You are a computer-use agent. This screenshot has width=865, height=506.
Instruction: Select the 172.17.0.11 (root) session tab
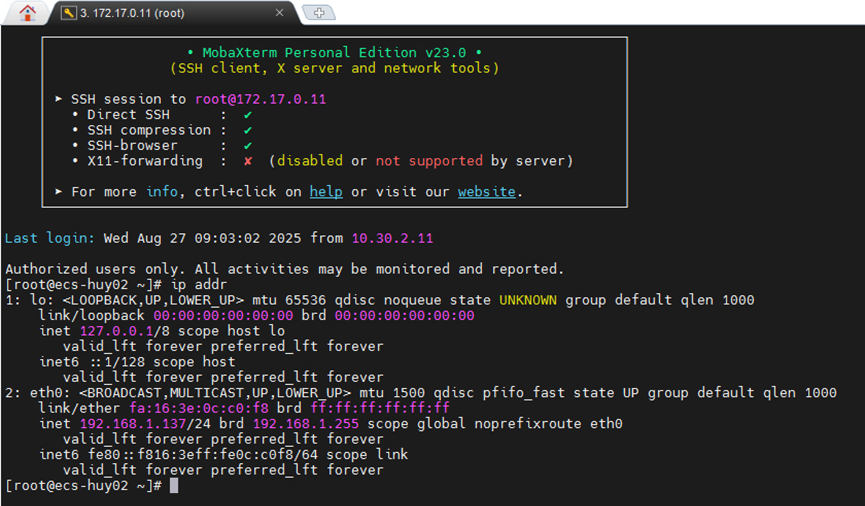tap(175, 13)
